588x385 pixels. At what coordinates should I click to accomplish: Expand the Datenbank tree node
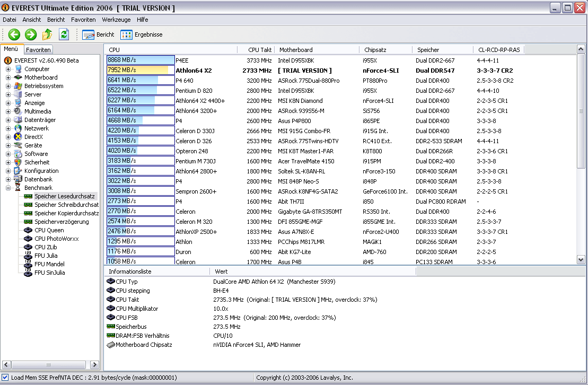tap(8, 179)
